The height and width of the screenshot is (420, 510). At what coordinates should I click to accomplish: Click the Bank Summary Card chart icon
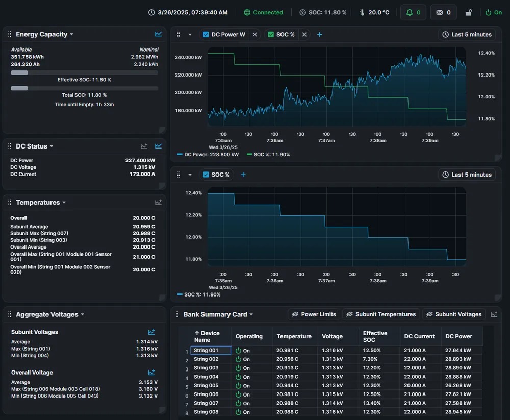[494, 314]
